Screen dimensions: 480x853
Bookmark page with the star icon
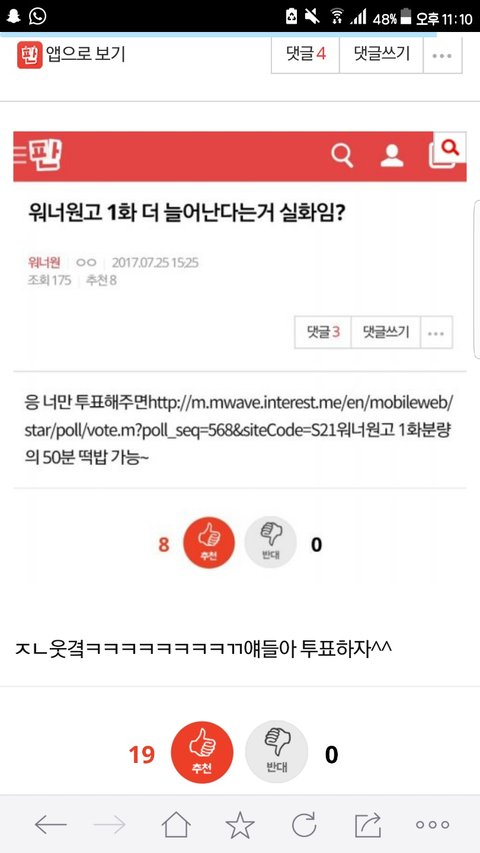tap(240, 825)
